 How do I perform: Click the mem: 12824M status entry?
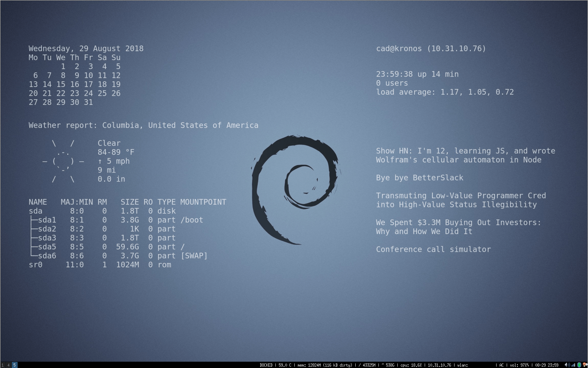tap(325, 365)
